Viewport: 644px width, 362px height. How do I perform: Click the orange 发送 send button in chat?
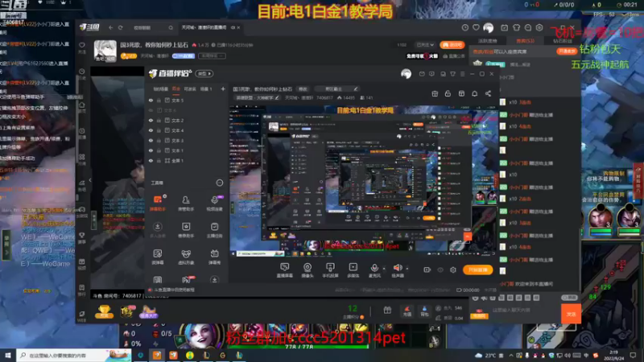pos(572,314)
